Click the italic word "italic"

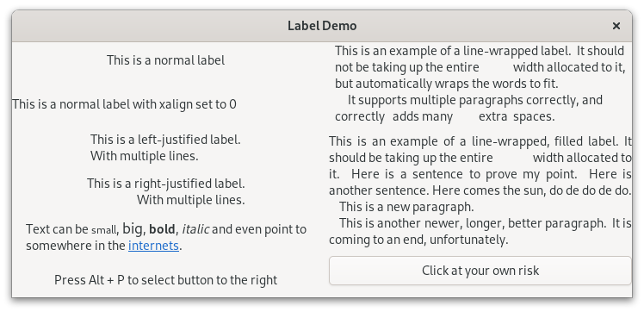coord(195,229)
